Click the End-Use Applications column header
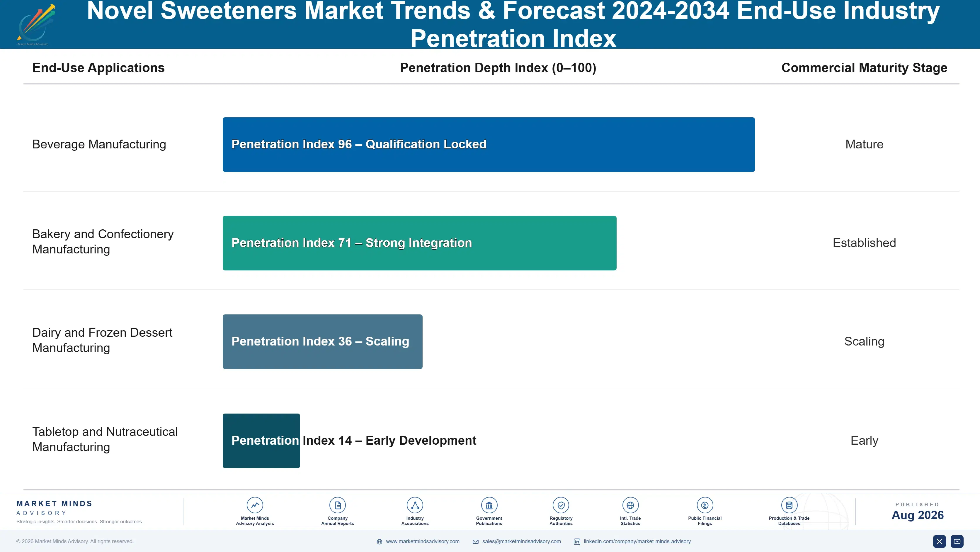980x552 pixels. click(x=98, y=68)
